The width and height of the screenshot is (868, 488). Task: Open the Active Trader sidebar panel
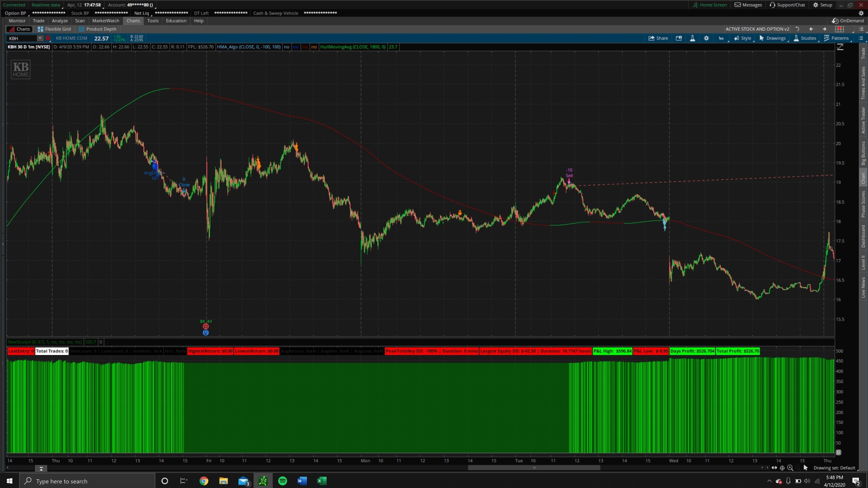863,120
